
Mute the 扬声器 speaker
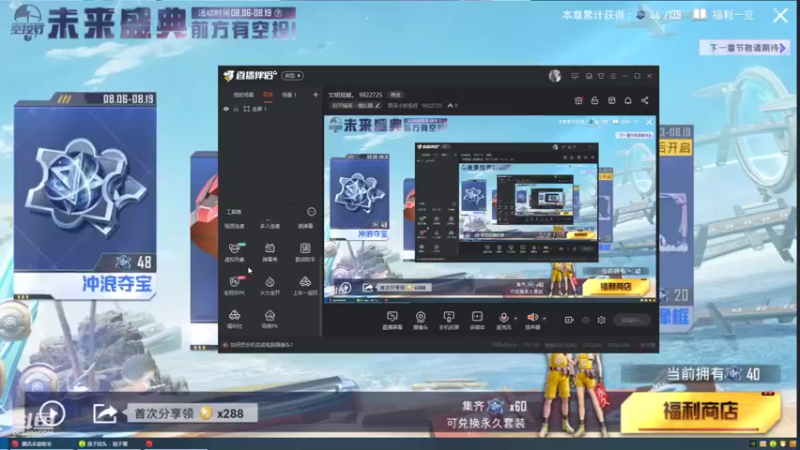pyautogui.click(x=532, y=320)
